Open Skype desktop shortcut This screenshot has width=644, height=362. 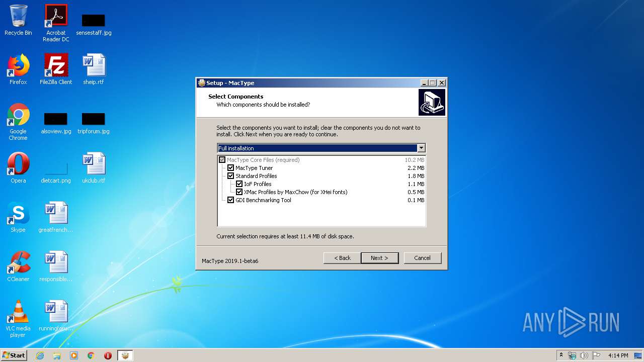(18, 217)
